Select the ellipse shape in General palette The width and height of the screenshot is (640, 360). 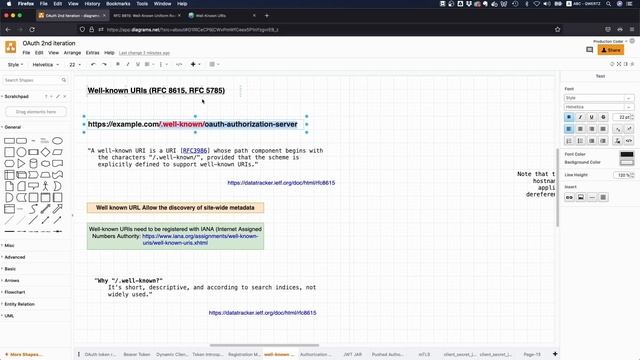coord(58,141)
